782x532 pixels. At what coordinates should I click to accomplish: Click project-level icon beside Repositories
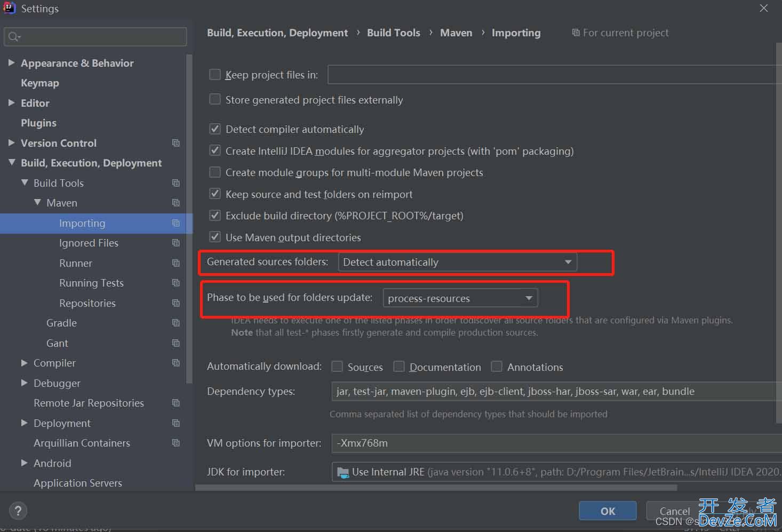point(176,303)
